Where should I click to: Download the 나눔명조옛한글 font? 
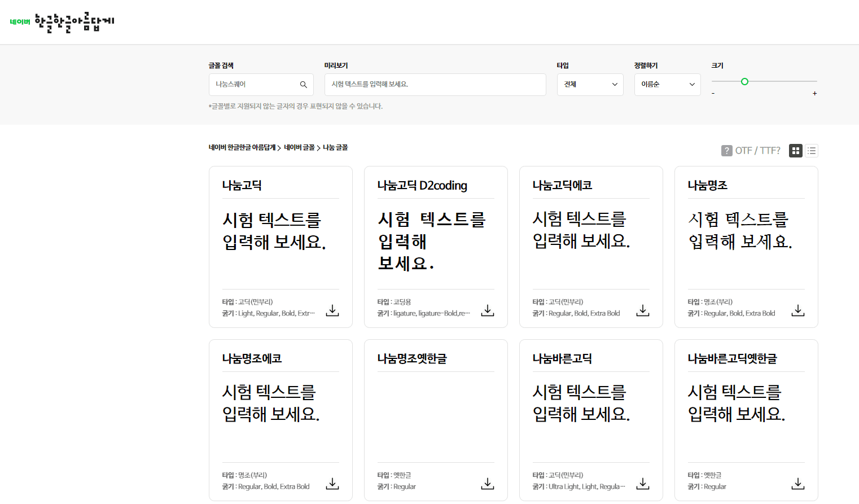[488, 484]
